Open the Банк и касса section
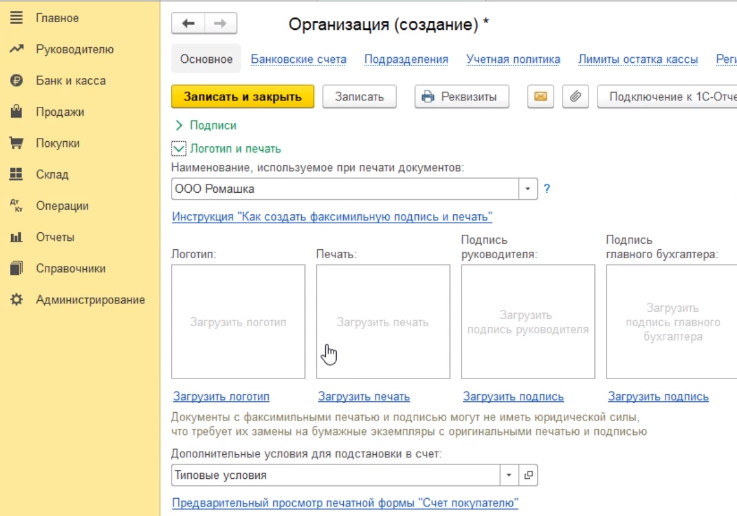The image size is (737, 516). pyautogui.click(x=70, y=80)
